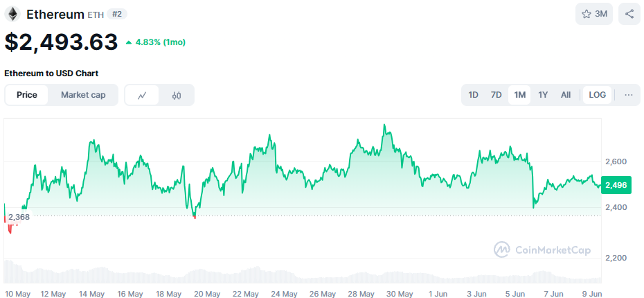Viewport: 644px width, 298px height.
Task: Click the green 2,496 current price tag
Action: click(x=616, y=185)
